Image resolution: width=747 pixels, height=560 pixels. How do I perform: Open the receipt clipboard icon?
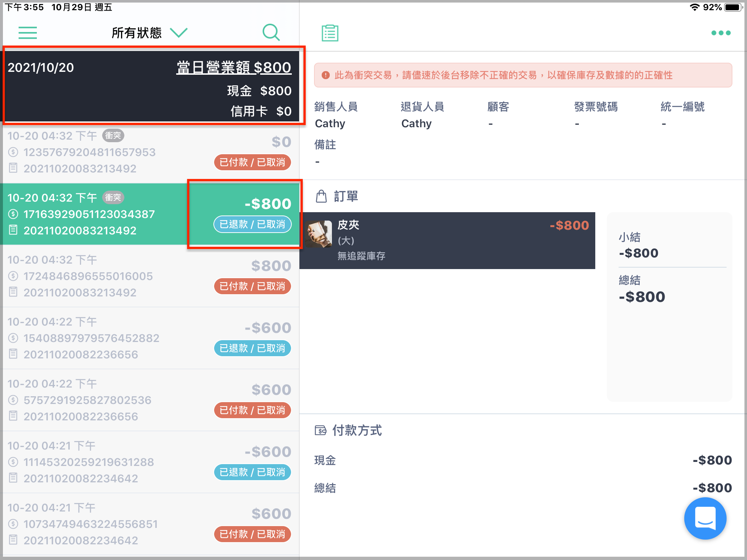(x=330, y=33)
